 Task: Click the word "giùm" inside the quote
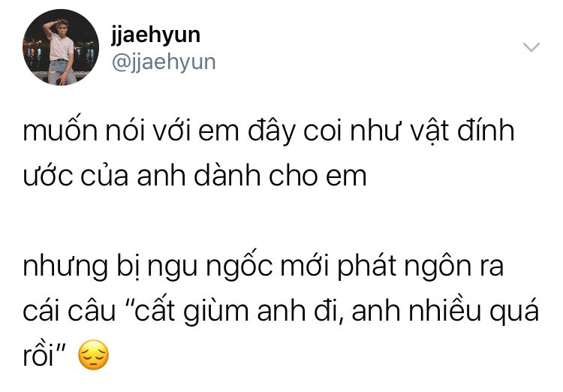pos(215,312)
